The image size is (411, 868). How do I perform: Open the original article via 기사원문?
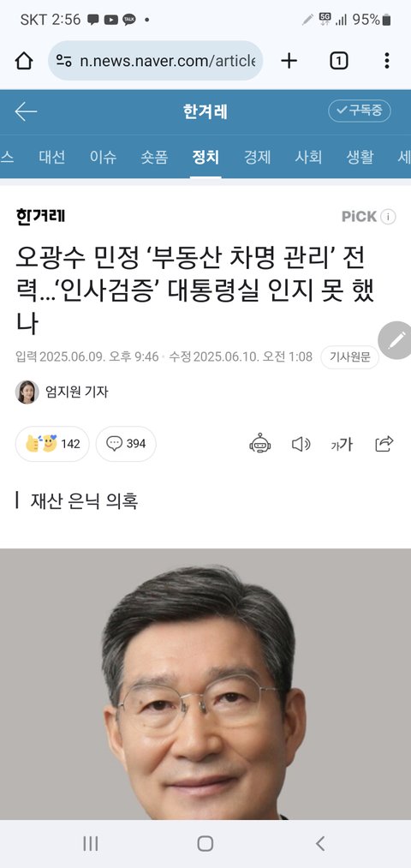(349, 357)
